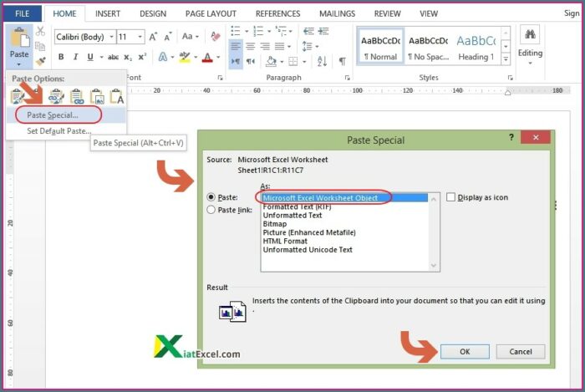Switch to the DESIGN tab
This screenshot has width=585, height=392.
(x=153, y=14)
